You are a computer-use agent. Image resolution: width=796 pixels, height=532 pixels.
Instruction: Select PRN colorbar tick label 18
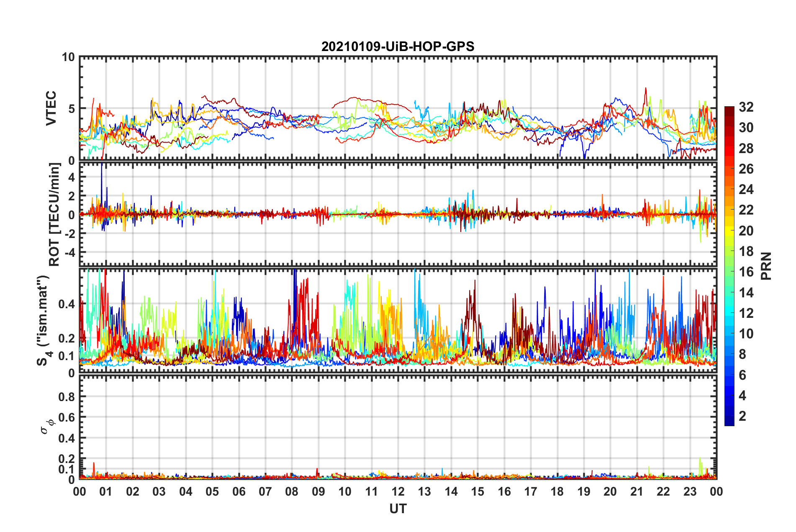point(746,251)
